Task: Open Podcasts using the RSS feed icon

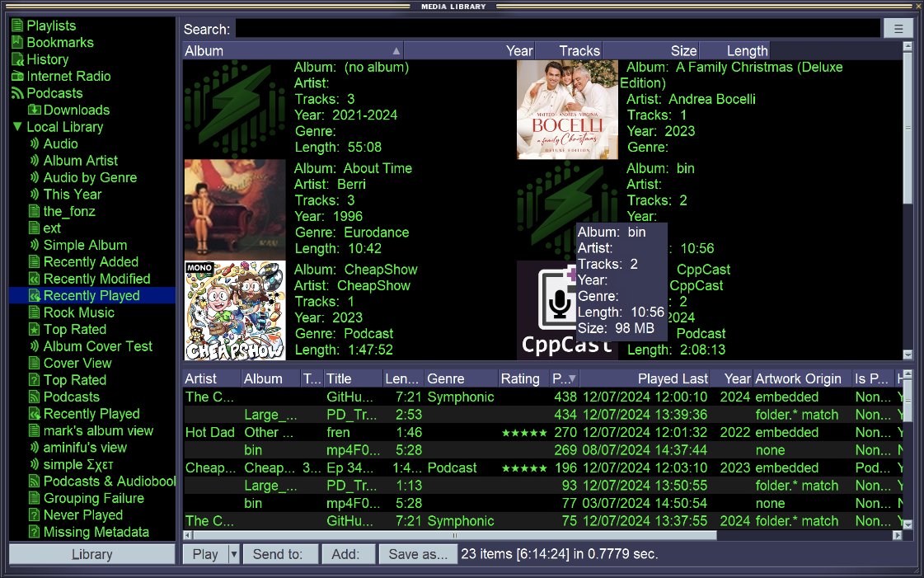Action: [18, 92]
